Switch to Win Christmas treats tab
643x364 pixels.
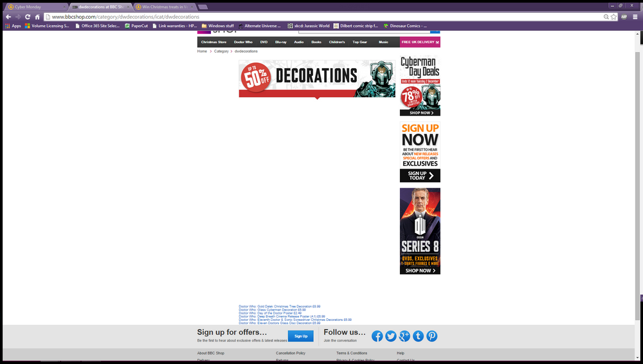165,7
